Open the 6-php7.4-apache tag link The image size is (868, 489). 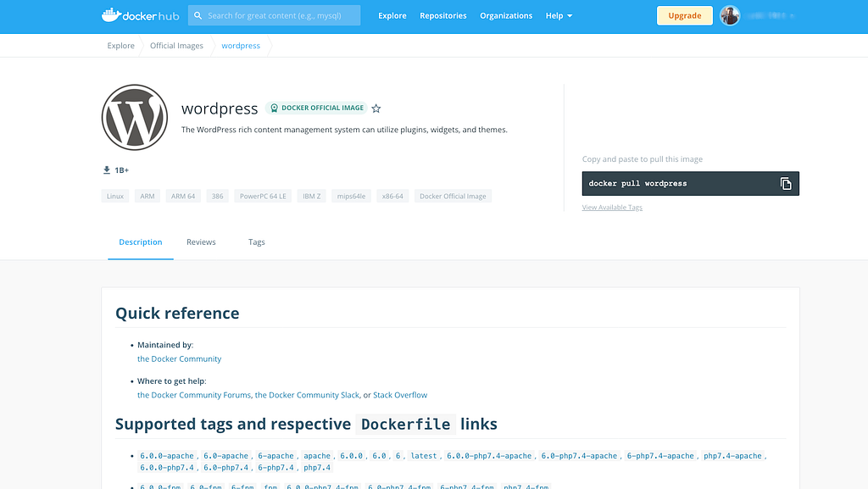click(660, 456)
